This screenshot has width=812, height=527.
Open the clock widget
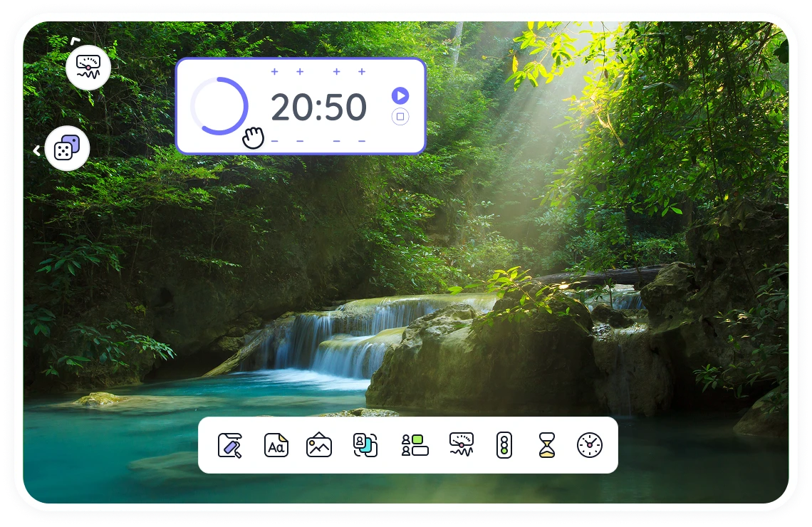pyautogui.click(x=590, y=445)
